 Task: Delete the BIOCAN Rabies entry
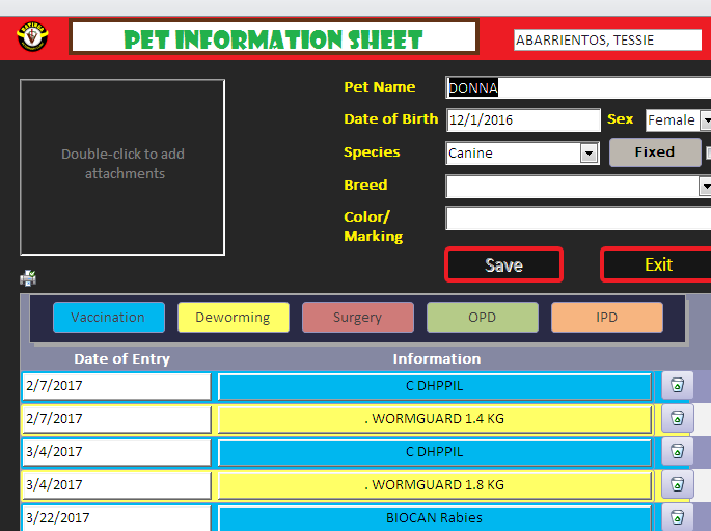pos(677,518)
